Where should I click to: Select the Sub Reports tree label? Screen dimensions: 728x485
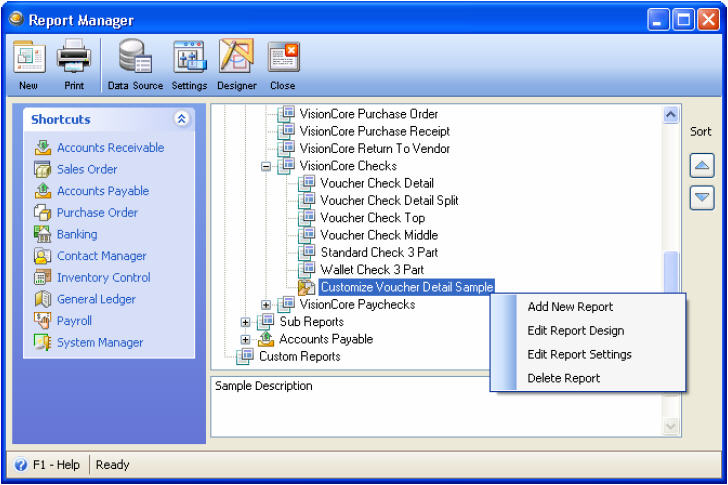(x=312, y=322)
